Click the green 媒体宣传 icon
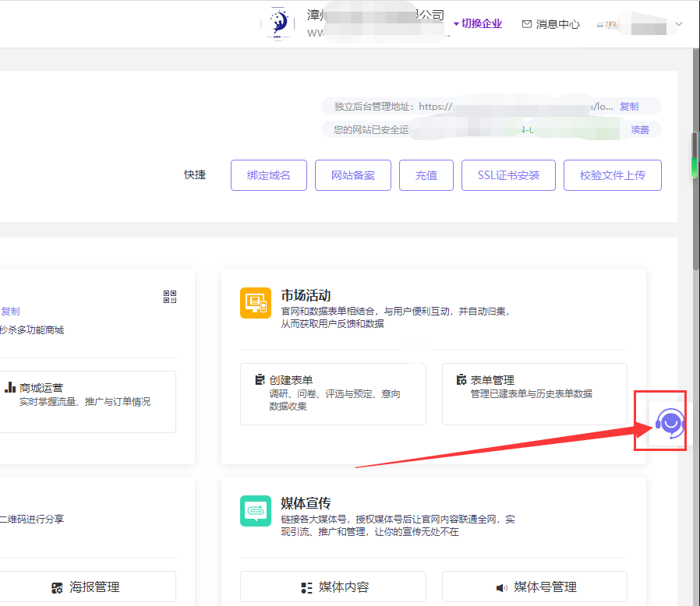Image resolution: width=700 pixels, height=606 pixels. coord(255,510)
